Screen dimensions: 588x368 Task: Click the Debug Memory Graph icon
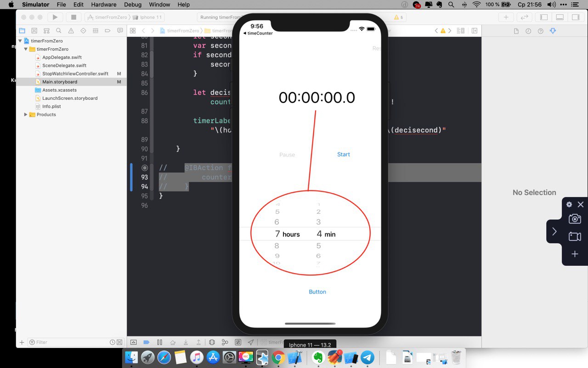[225, 342]
